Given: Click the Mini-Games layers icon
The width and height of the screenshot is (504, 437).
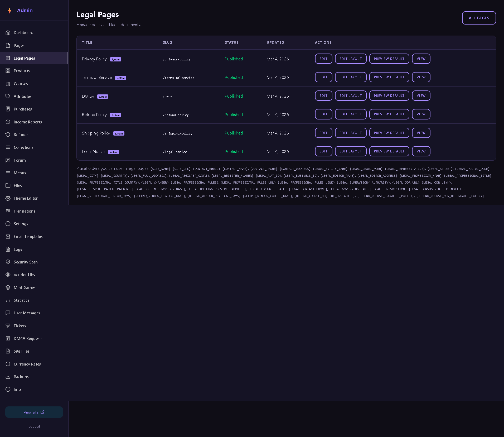Looking at the screenshot, I should tap(8, 287).
